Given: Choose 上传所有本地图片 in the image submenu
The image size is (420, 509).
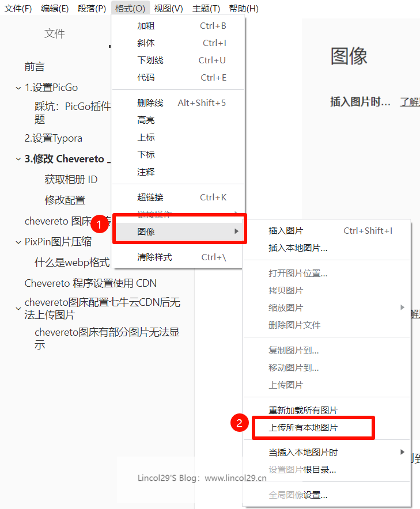Looking at the screenshot, I should point(303,428).
